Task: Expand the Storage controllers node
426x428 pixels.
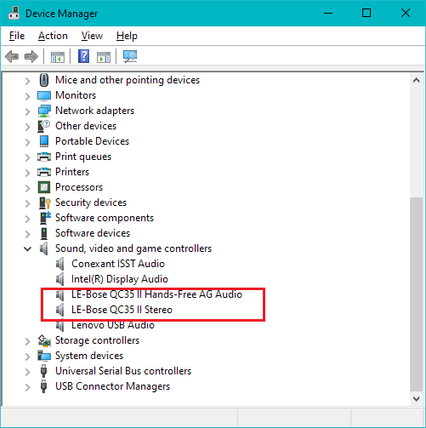Action: (x=28, y=340)
